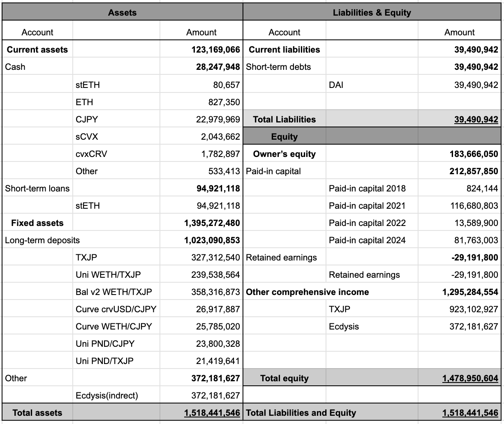Click the Assets header cell
The width and height of the screenshot is (504, 424).
coord(122,12)
